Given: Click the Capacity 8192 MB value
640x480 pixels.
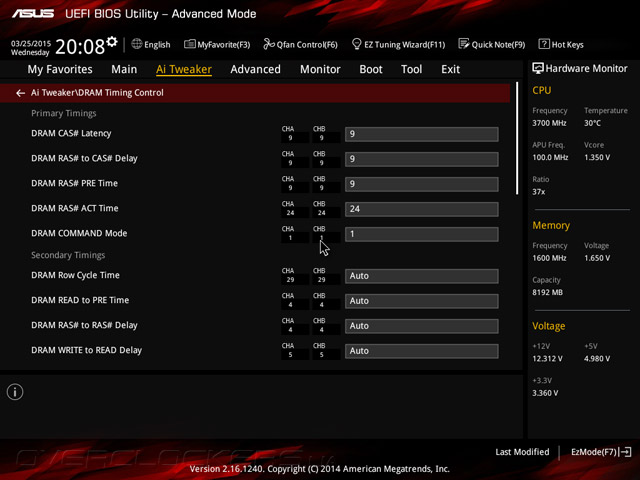Looking at the screenshot, I should coord(547,292).
